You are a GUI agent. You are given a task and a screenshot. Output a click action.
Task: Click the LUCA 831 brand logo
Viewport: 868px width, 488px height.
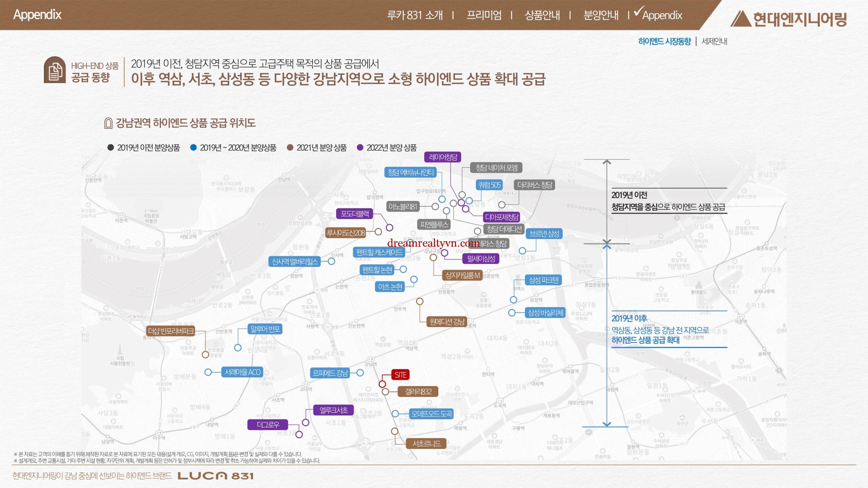216,476
